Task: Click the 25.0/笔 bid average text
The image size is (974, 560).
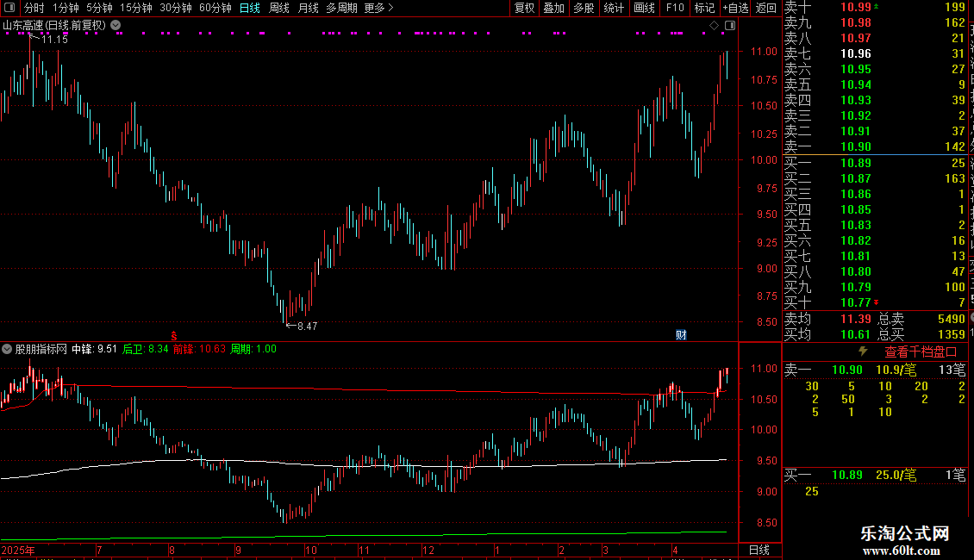Action: (x=896, y=475)
